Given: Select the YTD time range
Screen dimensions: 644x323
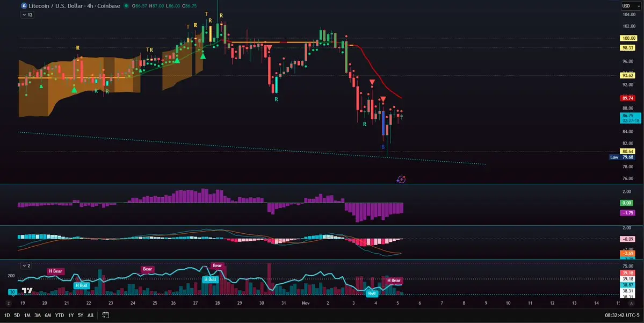Looking at the screenshot, I should 60,315.
